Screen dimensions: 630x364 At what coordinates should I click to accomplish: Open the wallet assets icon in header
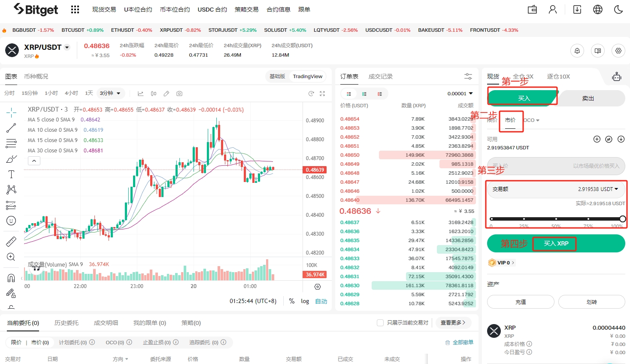coord(532,9)
